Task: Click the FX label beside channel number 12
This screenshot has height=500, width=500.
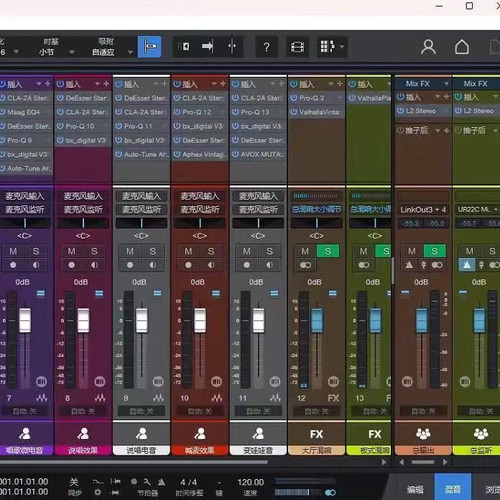Action: coord(333,398)
